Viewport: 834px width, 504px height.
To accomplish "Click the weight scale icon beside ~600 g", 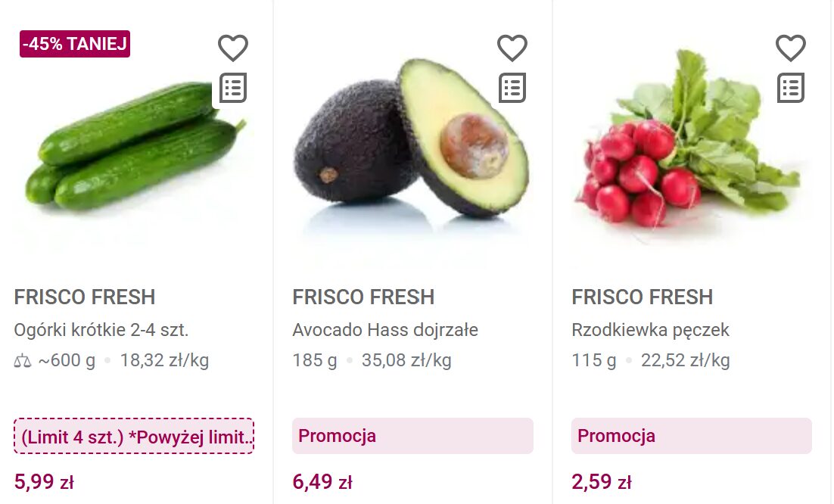I will point(23,361).
